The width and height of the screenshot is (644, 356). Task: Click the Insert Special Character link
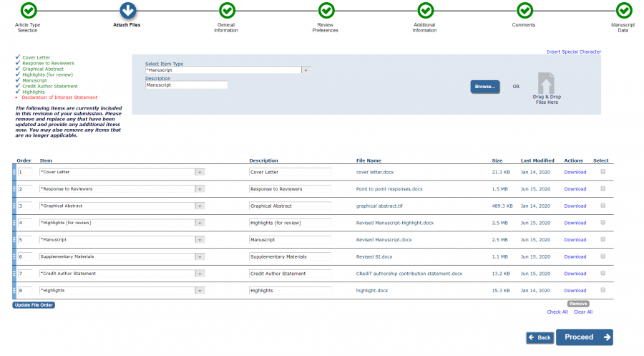point(574,52)
